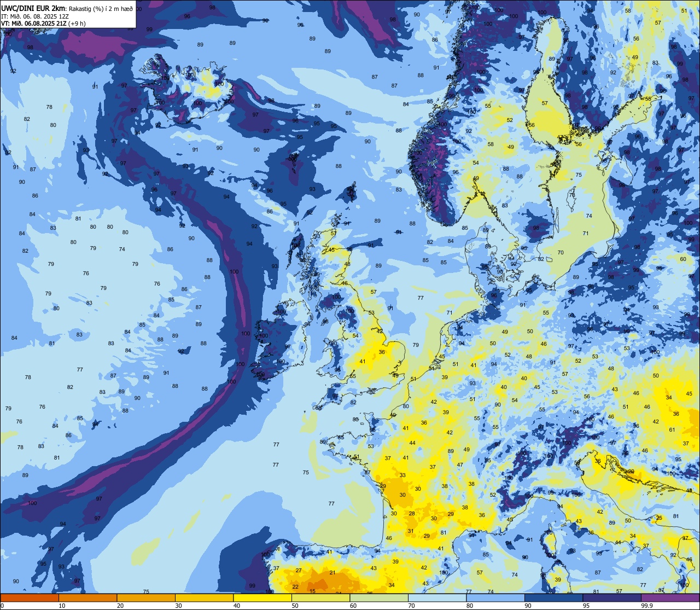Click the "(+9 h)" forecast offset text
Screen dimensions: 700x610
click(75, 24)
